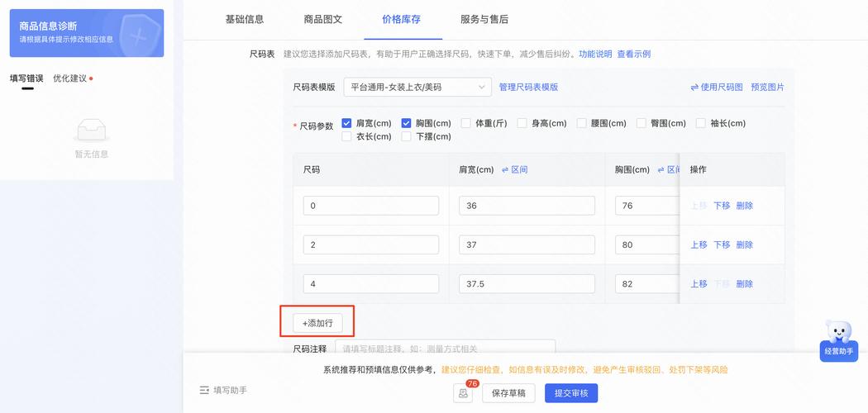Viewport: 868px width, 413px height.
Task: Open the 经营助手 mascot assistant
Action: 839,340
